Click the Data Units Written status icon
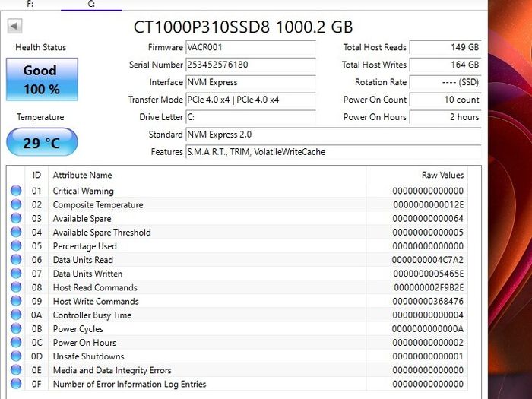The height and width of the screenshot is (399, 532). (x=16, y=274)
